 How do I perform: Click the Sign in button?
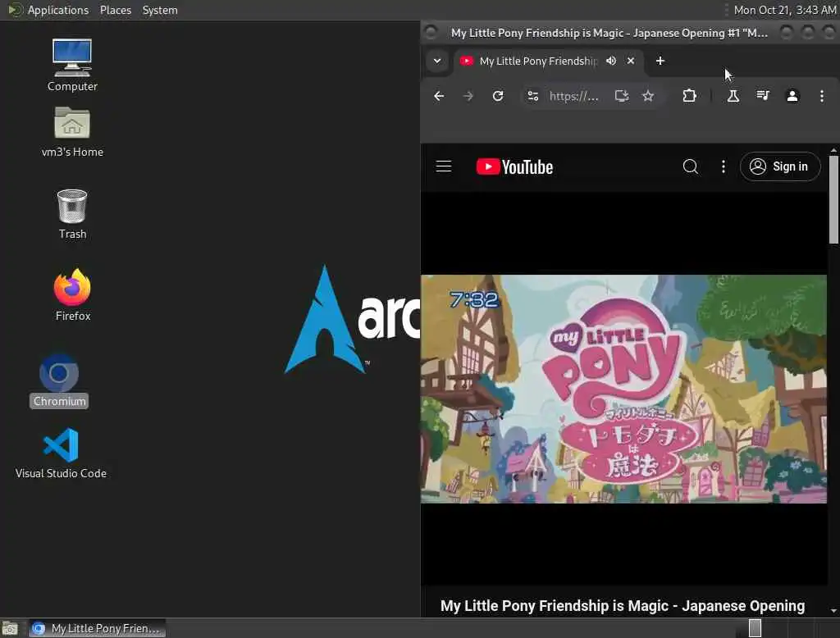[x=780, y=166]
